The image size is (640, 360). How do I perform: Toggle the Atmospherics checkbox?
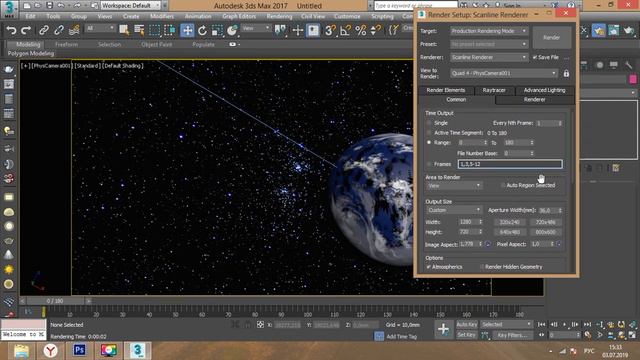[x=429, y=267]
